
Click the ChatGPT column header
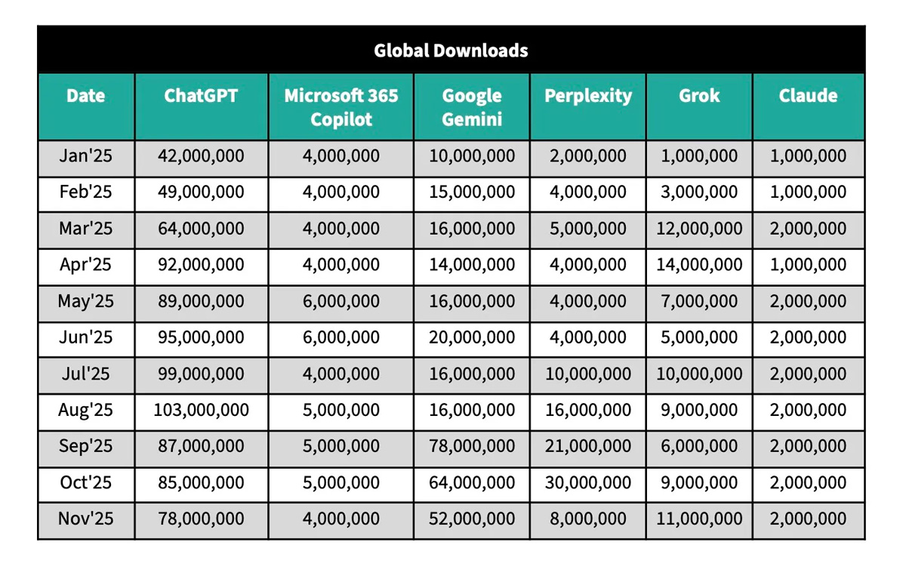coord(201,96)
